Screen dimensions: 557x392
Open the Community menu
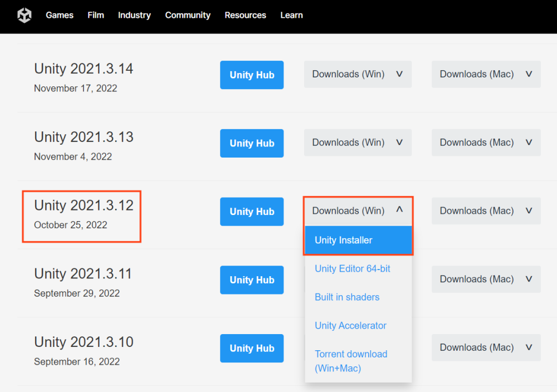(x=188, y=15)
